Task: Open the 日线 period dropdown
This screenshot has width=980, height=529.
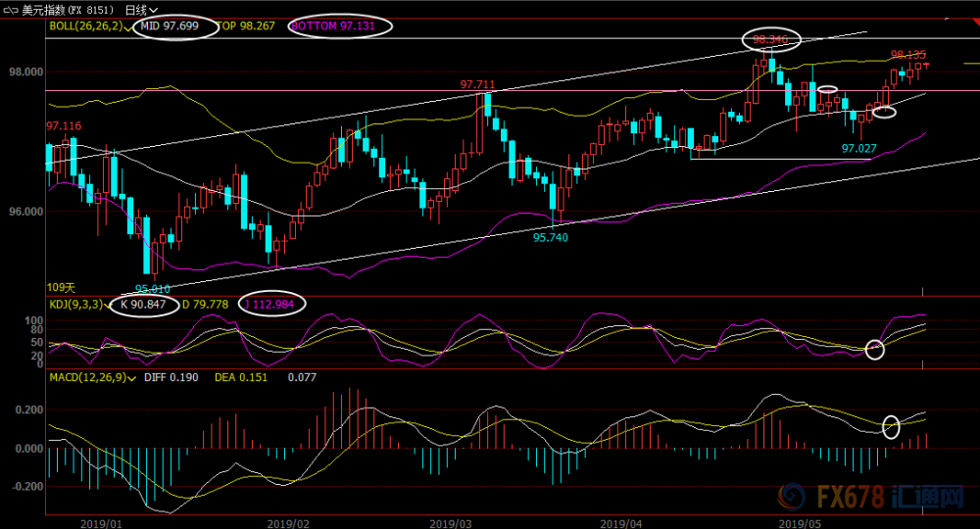Action: (140, 10)
